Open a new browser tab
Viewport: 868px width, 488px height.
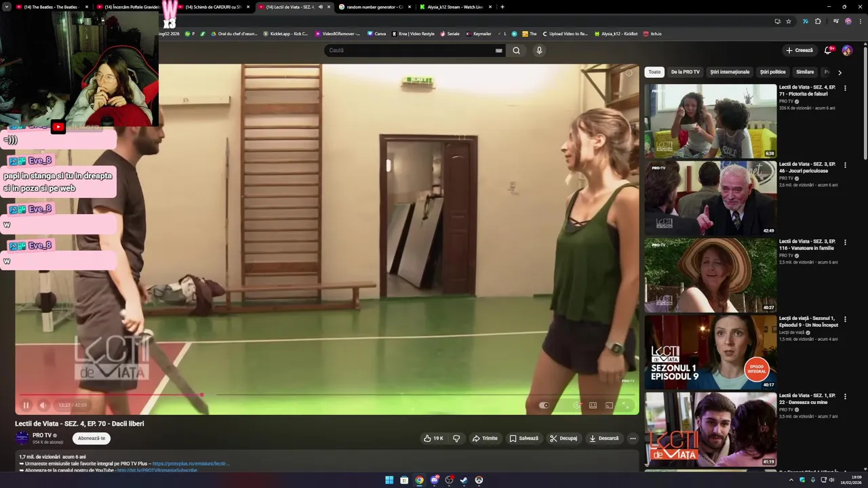click(502, 7)
